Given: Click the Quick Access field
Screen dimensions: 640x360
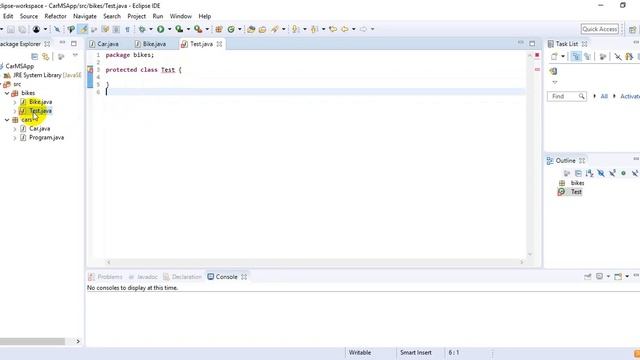Looking at the screenshot, I should 600,29.
